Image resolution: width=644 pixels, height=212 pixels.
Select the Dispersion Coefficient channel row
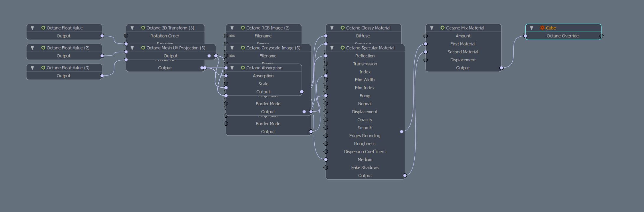click(365, 151)
